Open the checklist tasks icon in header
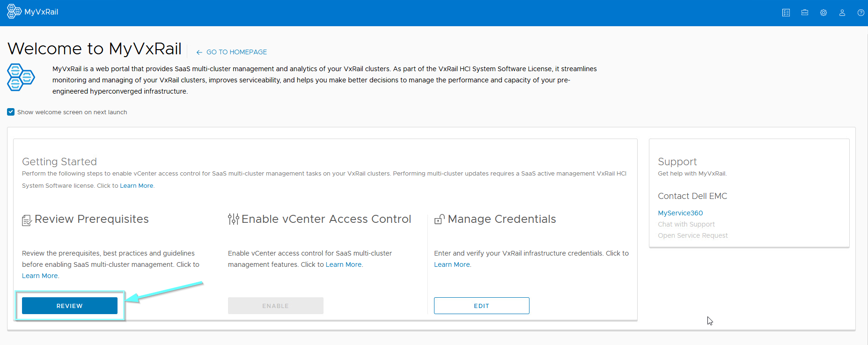This screenshot has height=345, width=868. pos(786,13)
